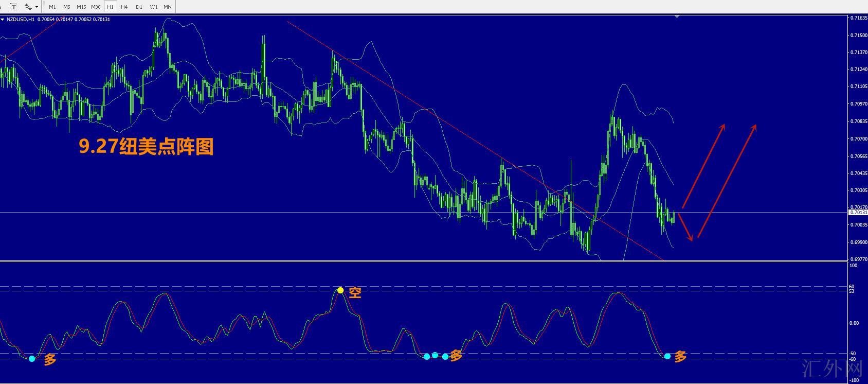
Task: Click the 0.71500 value on price scale
Action: coord(859,35)
